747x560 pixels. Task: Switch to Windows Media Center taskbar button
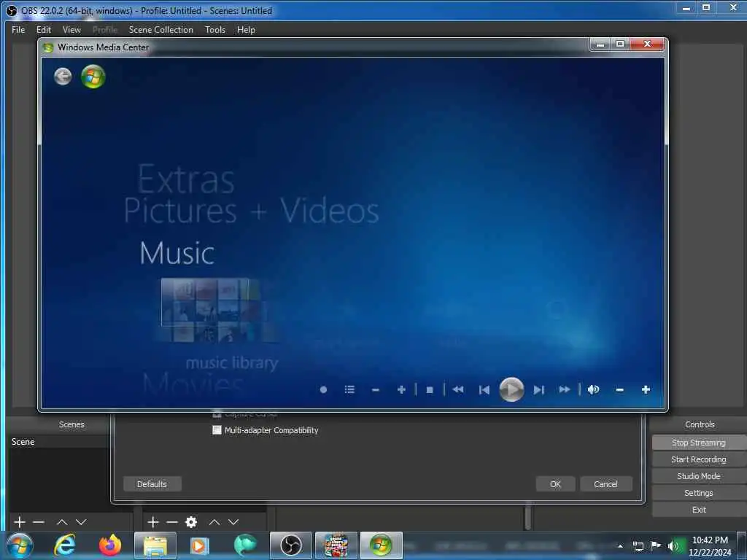coord(381,545)
